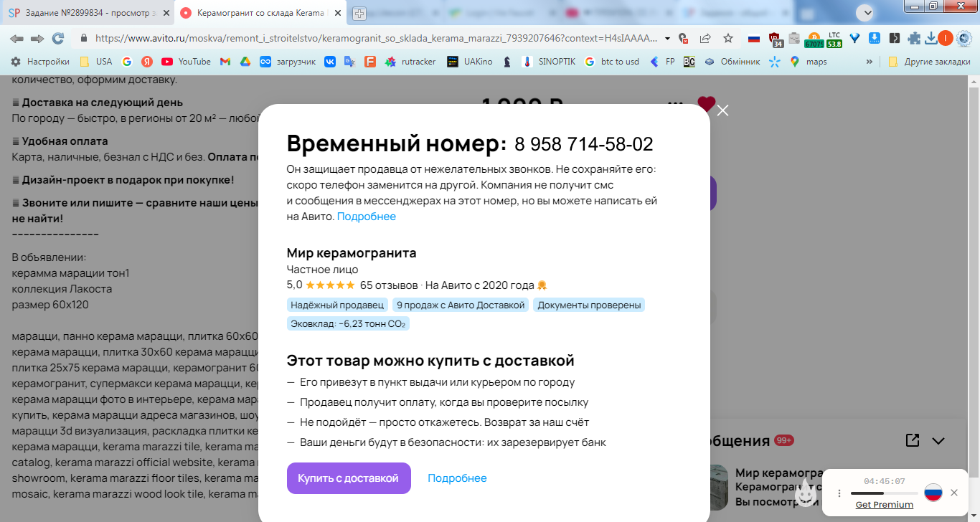Close the VPN widget
980x522 pixels.
(x=953, y=493)
